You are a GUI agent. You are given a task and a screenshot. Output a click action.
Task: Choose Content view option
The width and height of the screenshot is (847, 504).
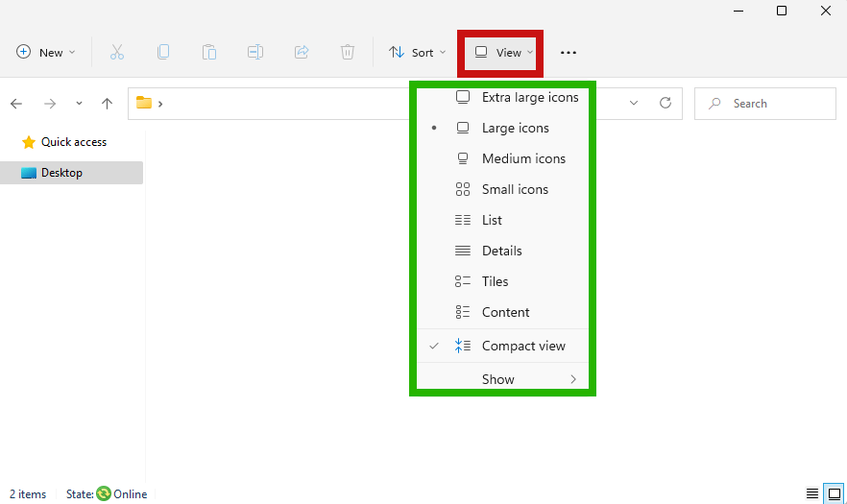coord(503,313)
